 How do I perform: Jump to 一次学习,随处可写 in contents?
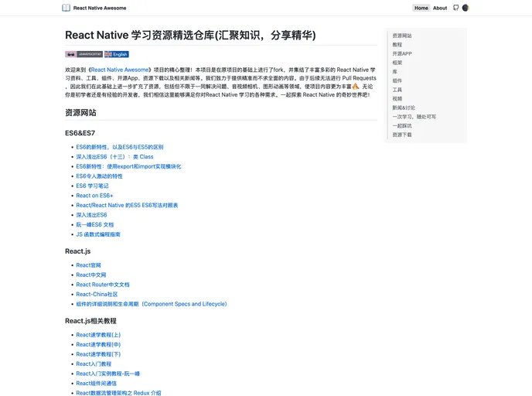[x=414, y=117]
